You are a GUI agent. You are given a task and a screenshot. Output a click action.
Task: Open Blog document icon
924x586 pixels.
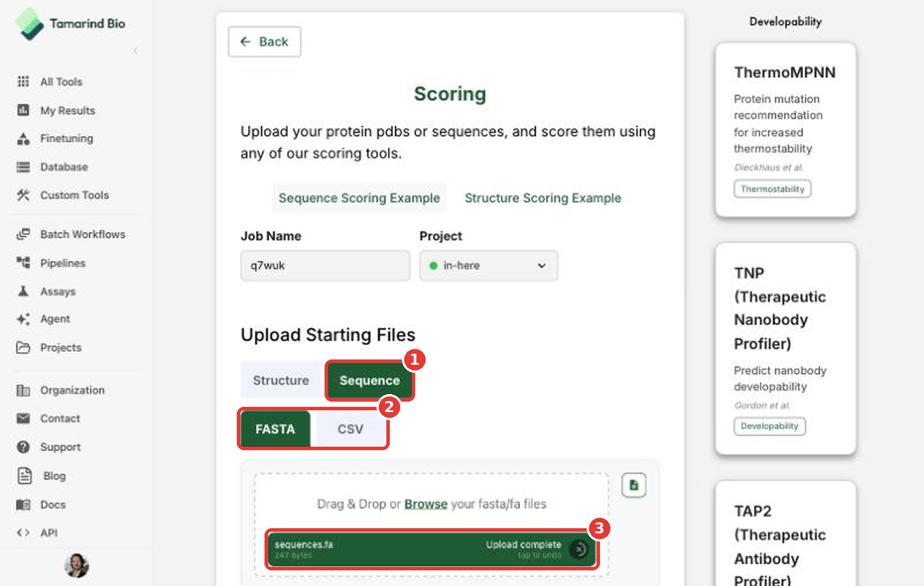tap(24, 476)
